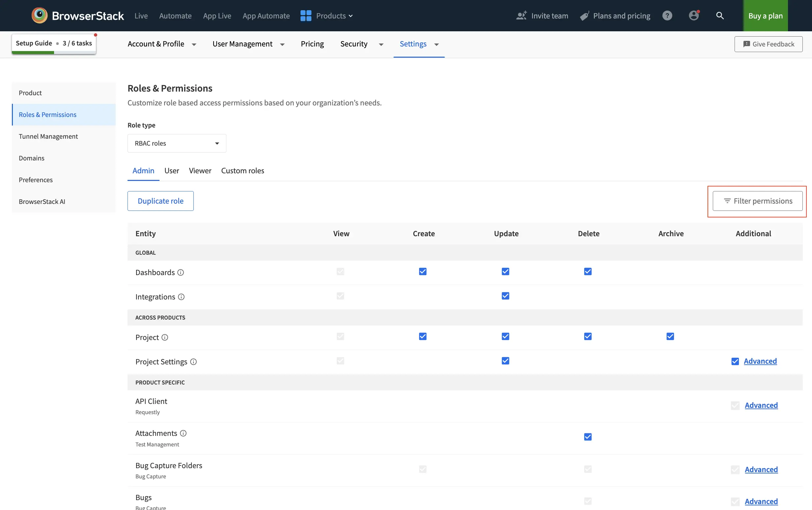Disable Update permission for Integrations
The width and height of the screenshot is (812, 510).
(x=505, y=296)
